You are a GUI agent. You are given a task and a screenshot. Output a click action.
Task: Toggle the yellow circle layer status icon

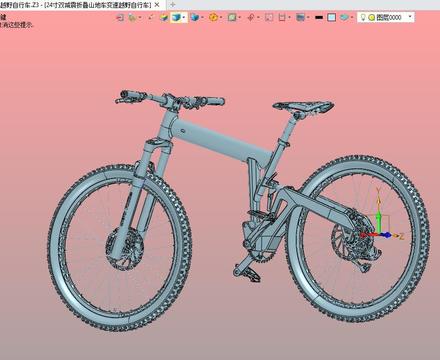click(x=372, y=18)
